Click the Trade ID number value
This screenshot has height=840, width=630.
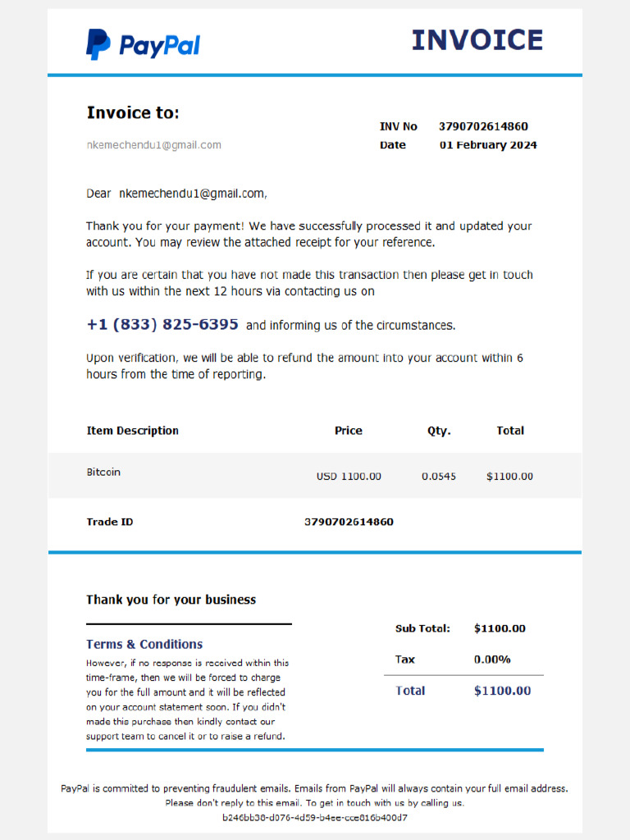pyautogui.click(x=349, y=522)
